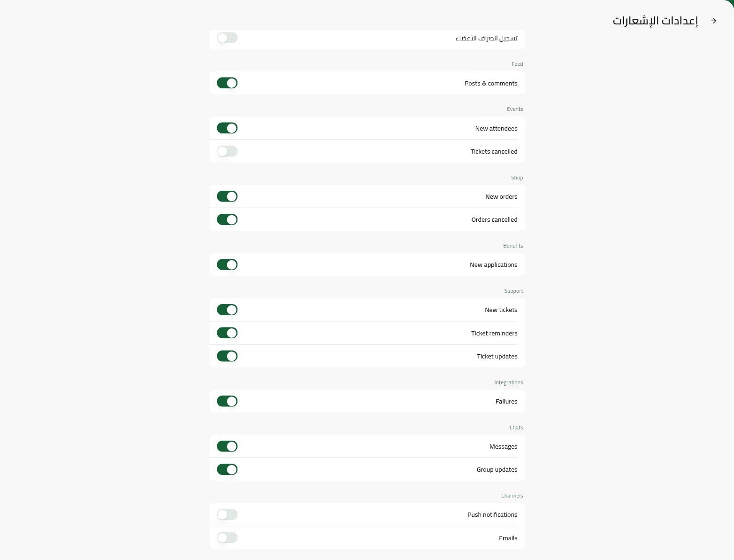This screenshot has width=734, height=560.
Task: Disable New applications toggle under Benefits
Action: (227, 264)
